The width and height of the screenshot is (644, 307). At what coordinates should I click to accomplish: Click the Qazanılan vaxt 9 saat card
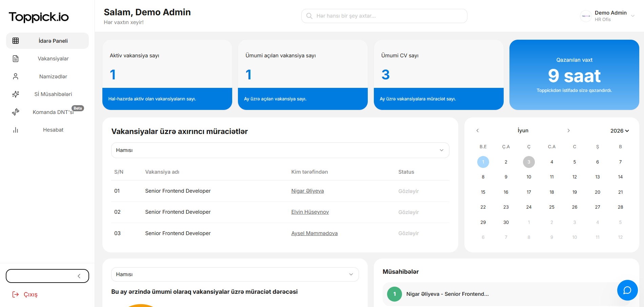pos(574,75)
